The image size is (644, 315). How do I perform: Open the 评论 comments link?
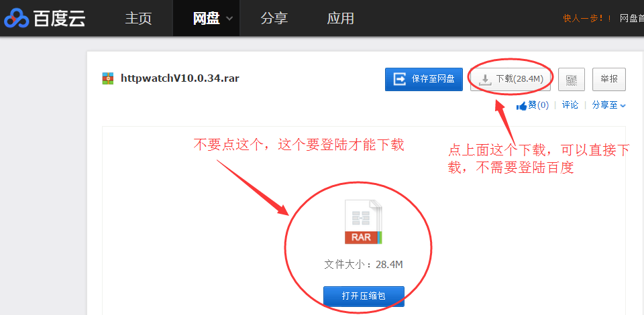[x=570, y=105]
